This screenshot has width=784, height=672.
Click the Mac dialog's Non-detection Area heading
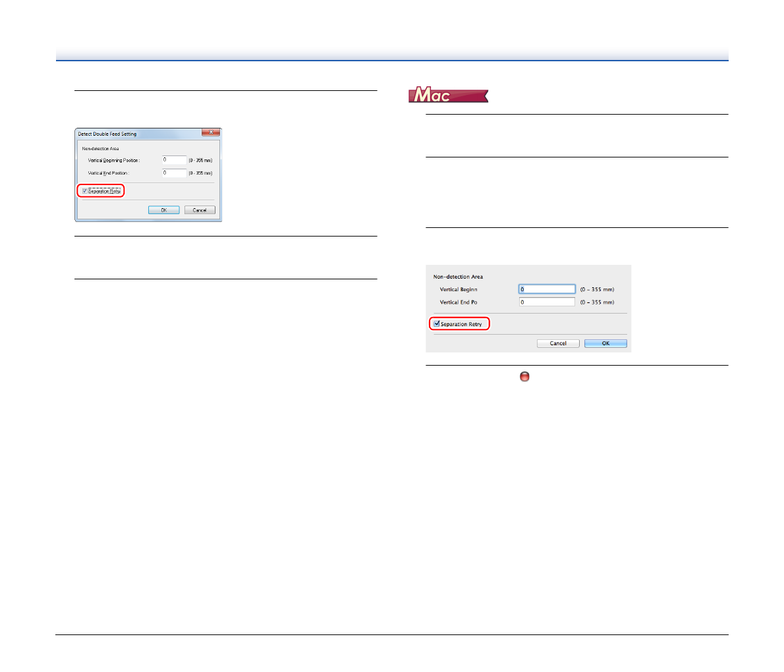[458, 277]
